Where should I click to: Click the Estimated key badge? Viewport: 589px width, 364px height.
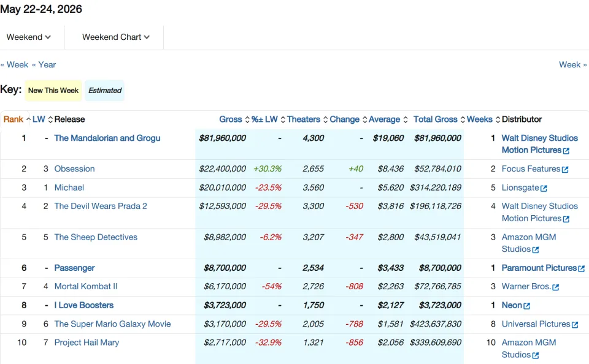[x=105, y=91]
